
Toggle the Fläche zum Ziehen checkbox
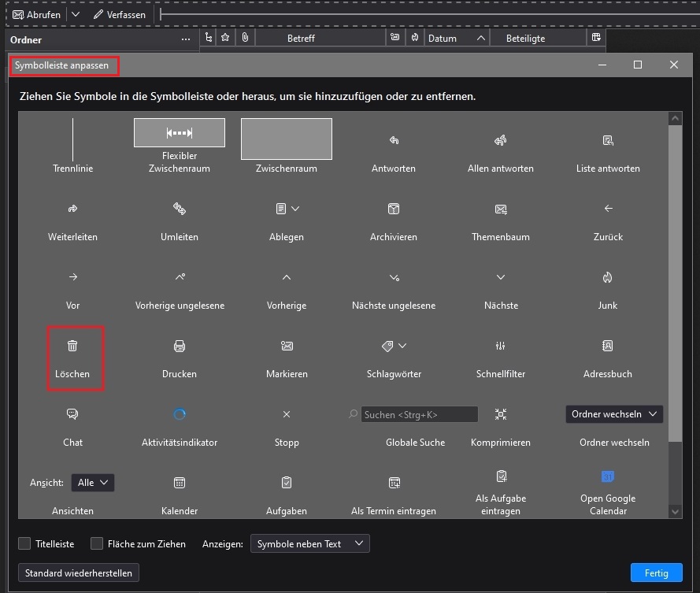[x=96, y=543]
